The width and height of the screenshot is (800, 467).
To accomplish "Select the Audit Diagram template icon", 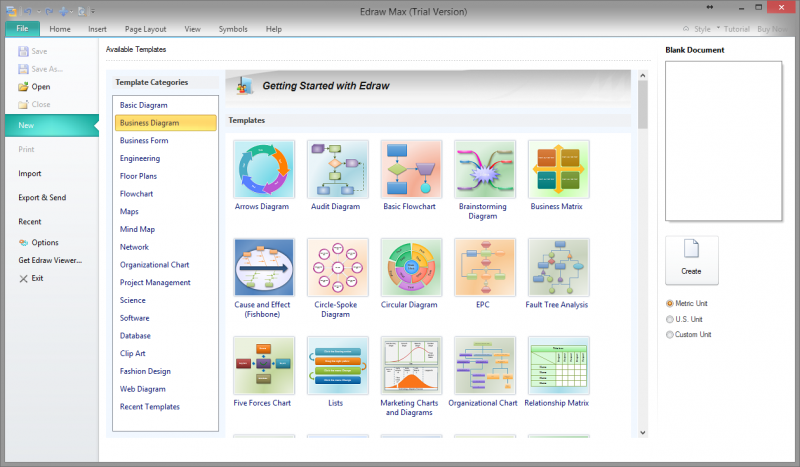I will pos(338,169).
